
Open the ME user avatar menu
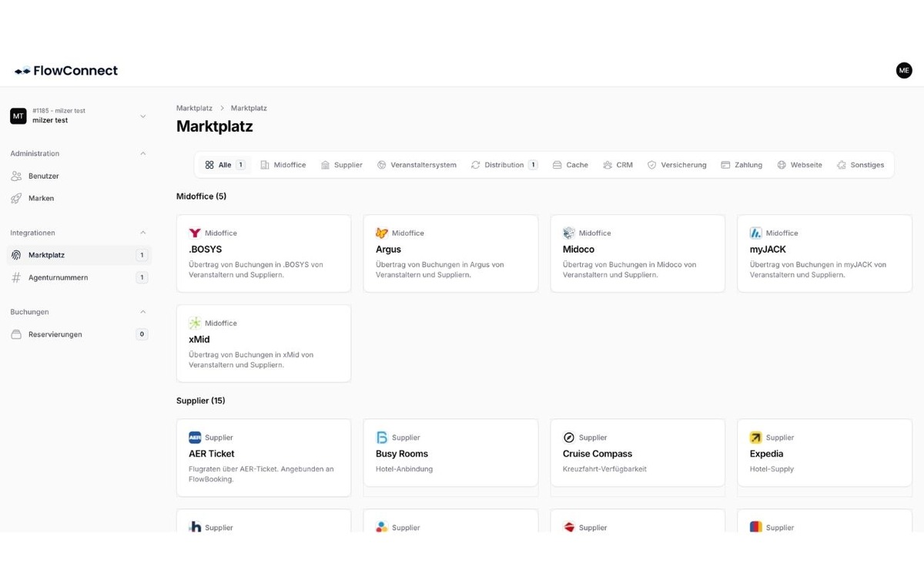coord(904,70)
